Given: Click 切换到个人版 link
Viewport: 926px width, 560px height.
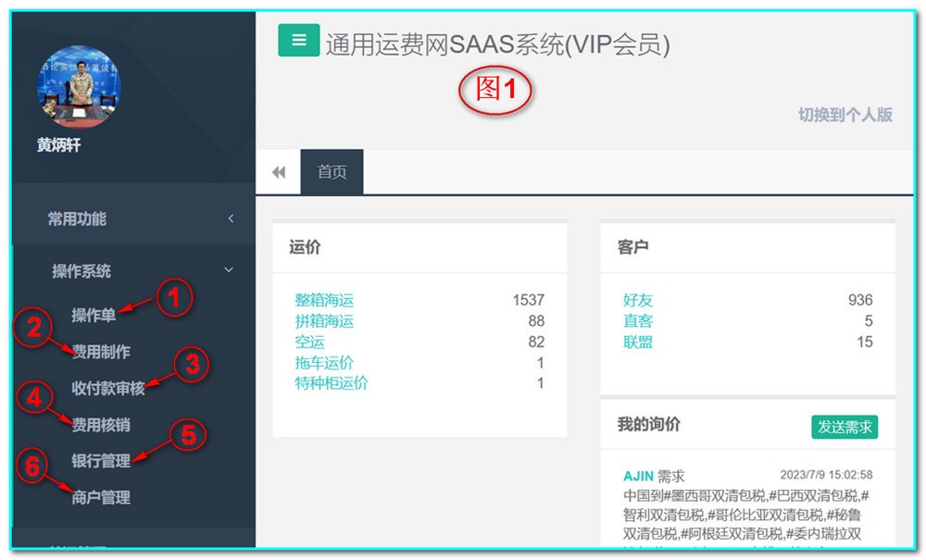Looking at the screenshot, I should [845, 115].
